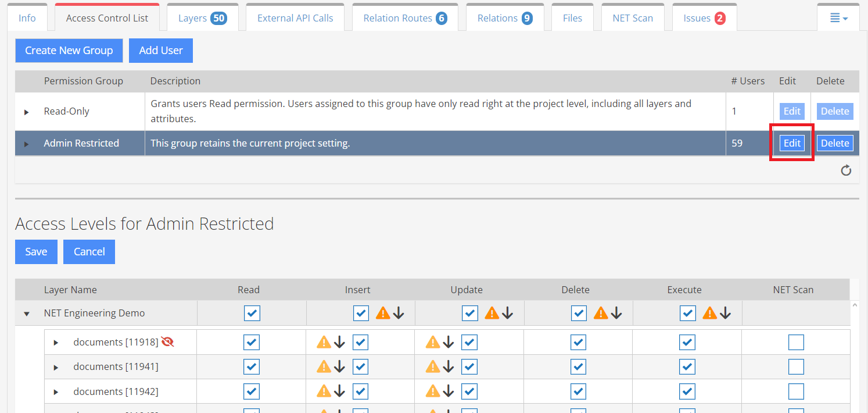Click the warning icon in the NET Engineering Demo Delete column
The width and height of the screenshot is (868, 413).
click(x=601, y=313)
